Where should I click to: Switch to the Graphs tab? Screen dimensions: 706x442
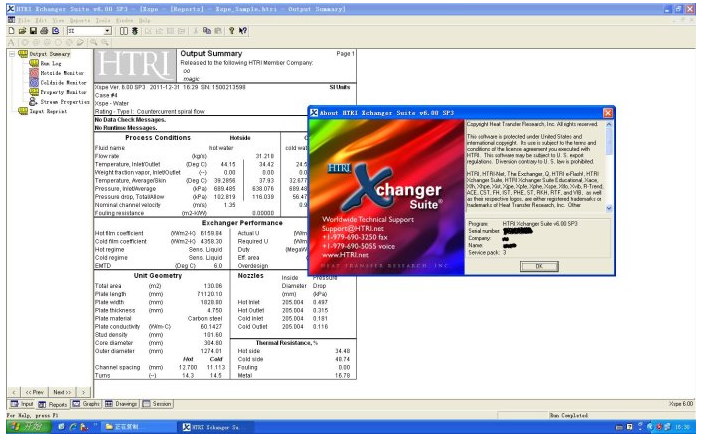pos(86,404)
